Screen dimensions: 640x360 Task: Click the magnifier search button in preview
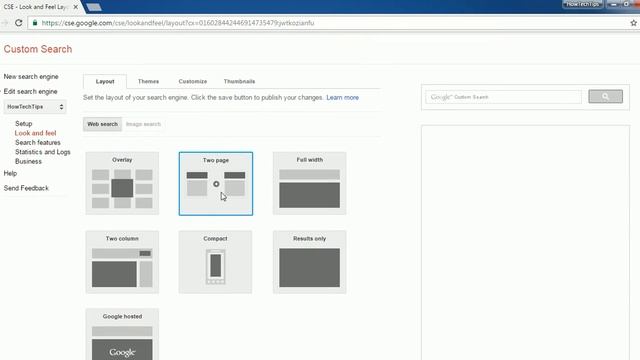(605, 97)
